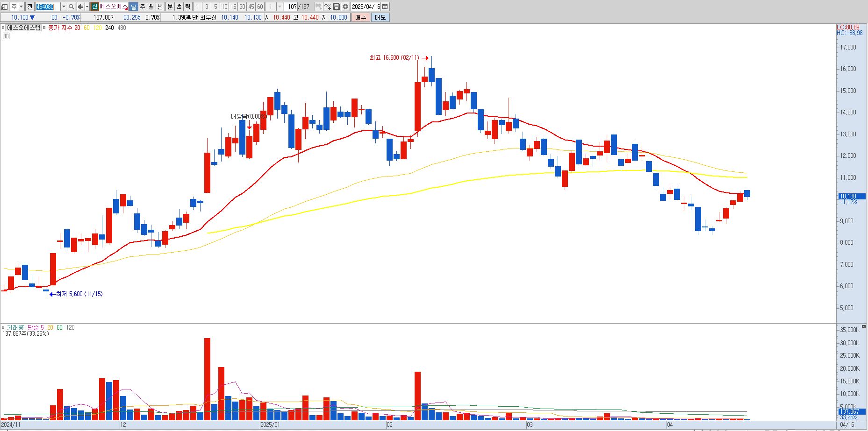Click the 종가 지수 20 moving average label

(x=64, y=28)
